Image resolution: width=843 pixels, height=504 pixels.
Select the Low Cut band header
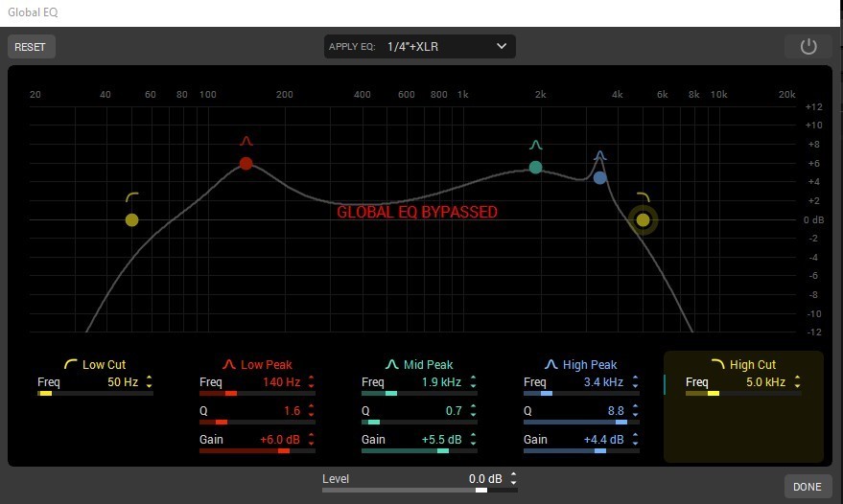coord(95,365)
